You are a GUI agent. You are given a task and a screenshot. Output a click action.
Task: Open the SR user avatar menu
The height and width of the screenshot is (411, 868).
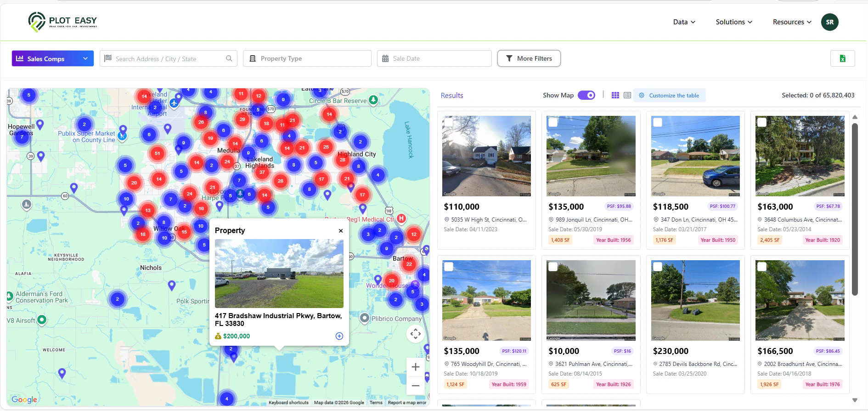coord(829,22)
